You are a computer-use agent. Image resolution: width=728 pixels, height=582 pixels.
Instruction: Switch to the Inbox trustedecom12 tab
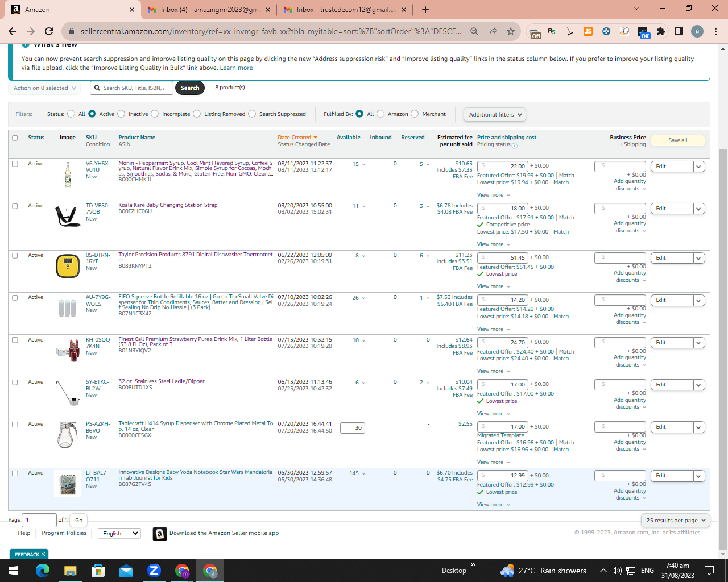(346, 10)
